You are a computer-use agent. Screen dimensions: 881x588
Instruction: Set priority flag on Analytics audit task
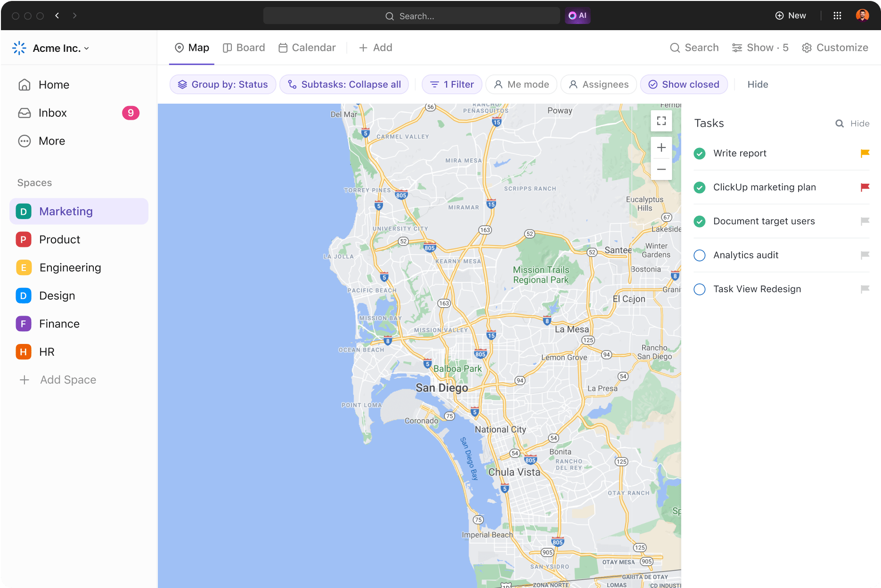[865, 255]
